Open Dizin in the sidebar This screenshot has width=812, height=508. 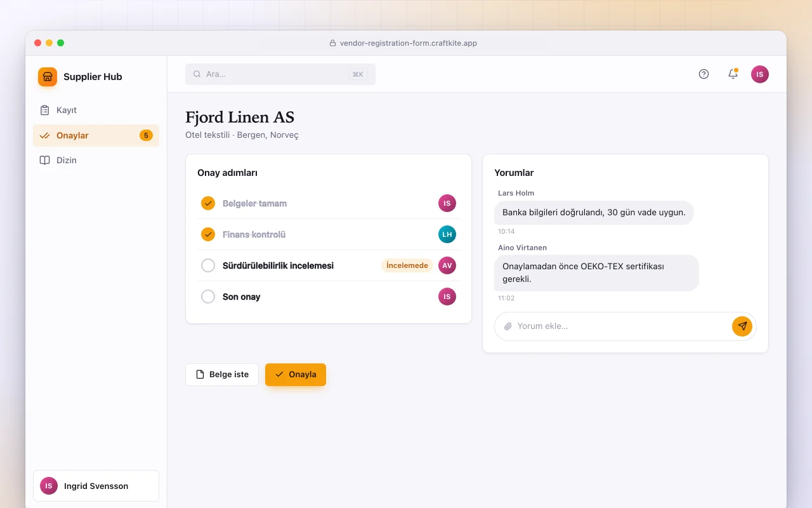(x=96, y=160)
